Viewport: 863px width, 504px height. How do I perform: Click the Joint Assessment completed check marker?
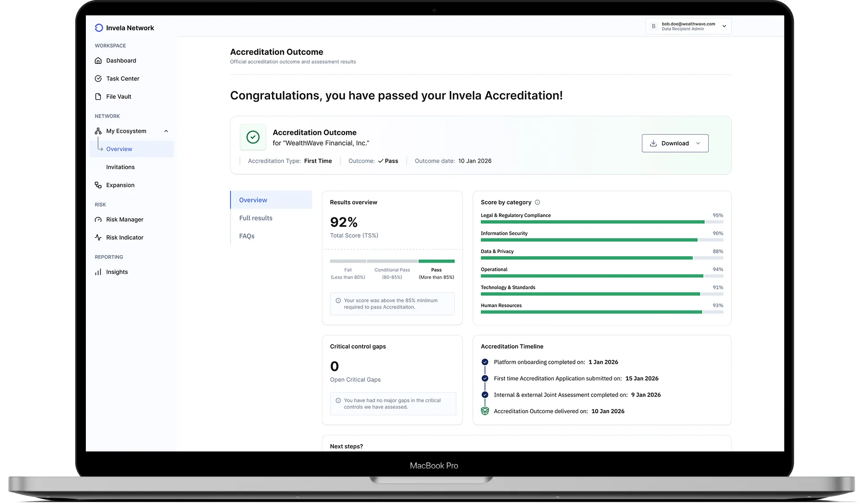(x=485, y=395)
